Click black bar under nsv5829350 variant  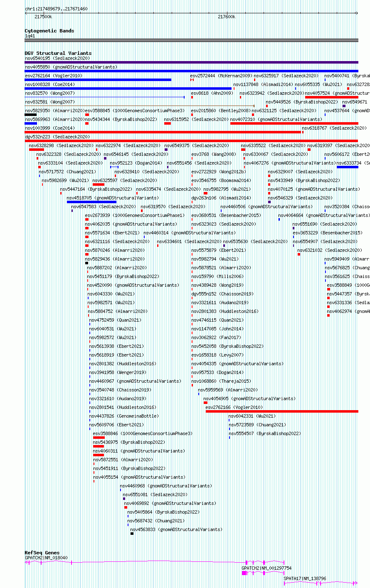[x=31, y=115]
